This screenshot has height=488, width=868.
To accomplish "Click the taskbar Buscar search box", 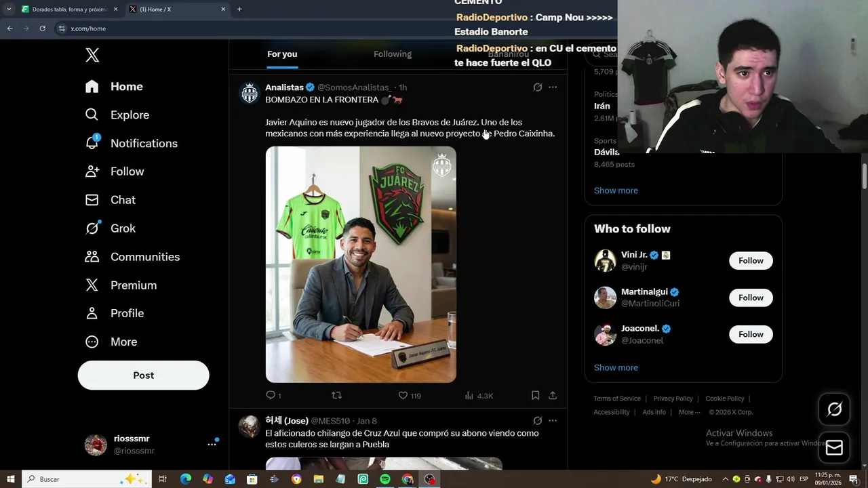I will [x=87, y=479].
